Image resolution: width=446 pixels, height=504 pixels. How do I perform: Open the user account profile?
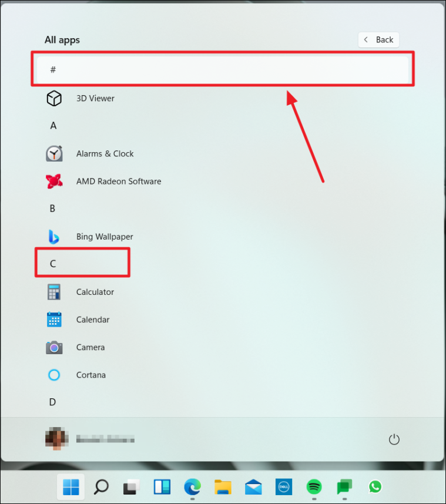(x=90, y=439)
